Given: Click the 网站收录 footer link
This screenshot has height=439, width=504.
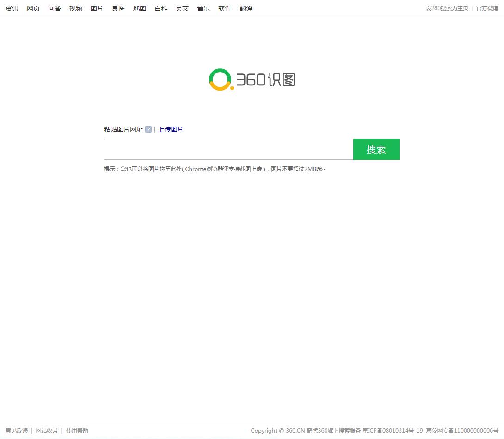Looking at the screenshot, I should pyautogui.click(x=47, y=431).
